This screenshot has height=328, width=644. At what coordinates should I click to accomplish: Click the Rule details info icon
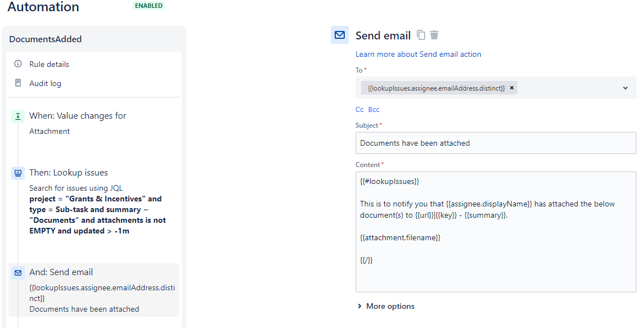(17, 64)
